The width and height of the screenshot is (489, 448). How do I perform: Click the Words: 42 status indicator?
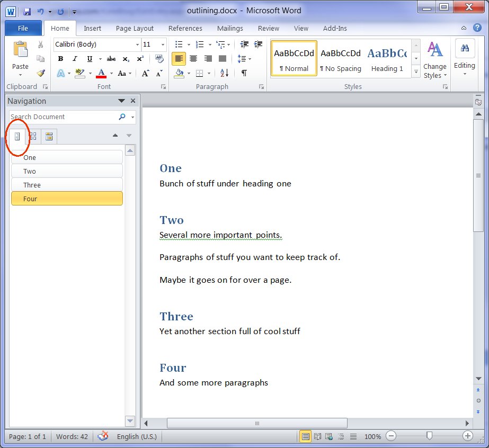pos(72,436)
